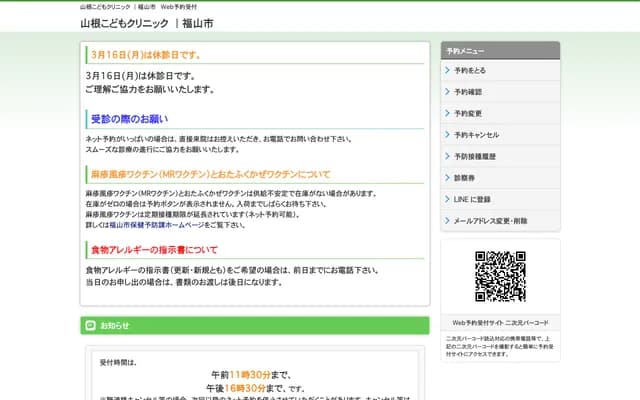Click text 受付時間は、
This screenshot has width=640, height=400.
118,362
